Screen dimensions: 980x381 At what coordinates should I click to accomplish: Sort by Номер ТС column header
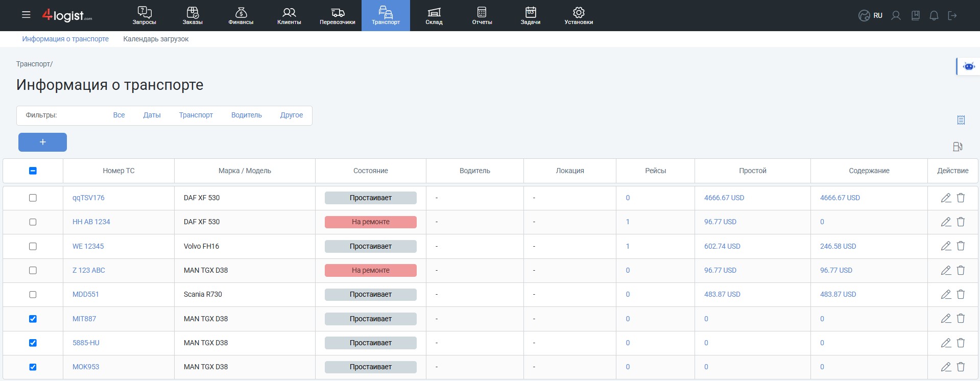[x=118, y=171]
